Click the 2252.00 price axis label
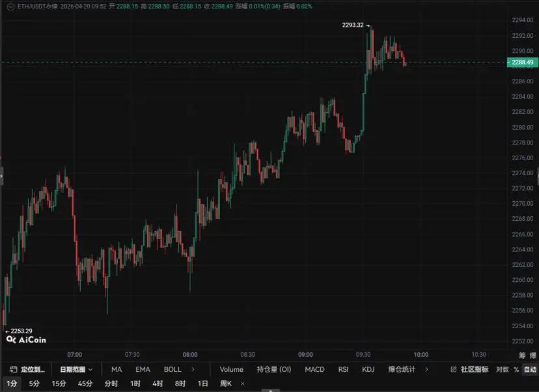539x392 pixels. click(523, 341)
